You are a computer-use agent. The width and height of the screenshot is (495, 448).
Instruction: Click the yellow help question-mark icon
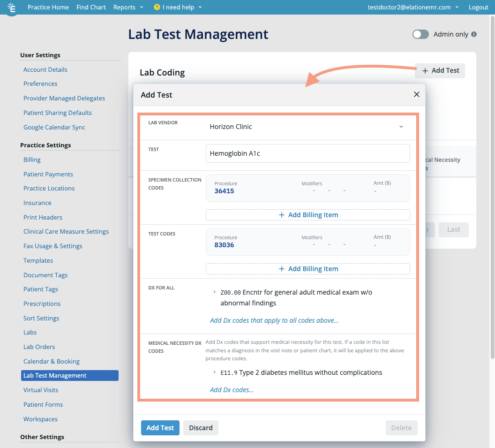tap(157, 7)
